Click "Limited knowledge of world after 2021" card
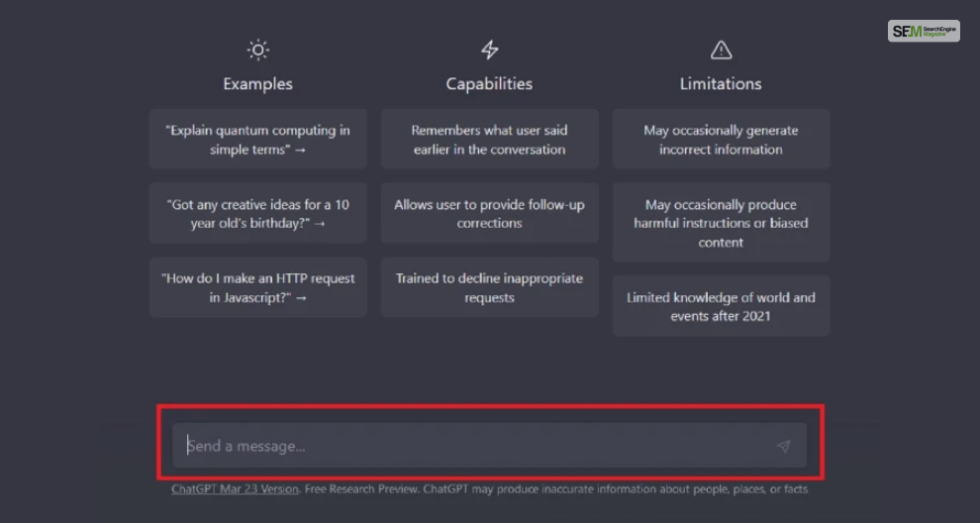Screen dimensions: 980x523 721,306
